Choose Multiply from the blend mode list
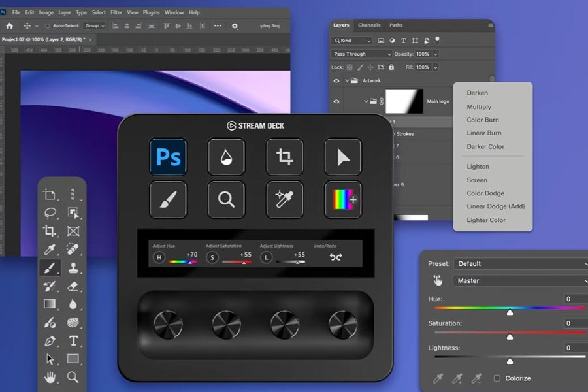Viewport: 588px width, 392px height. [x=479, y=107]
